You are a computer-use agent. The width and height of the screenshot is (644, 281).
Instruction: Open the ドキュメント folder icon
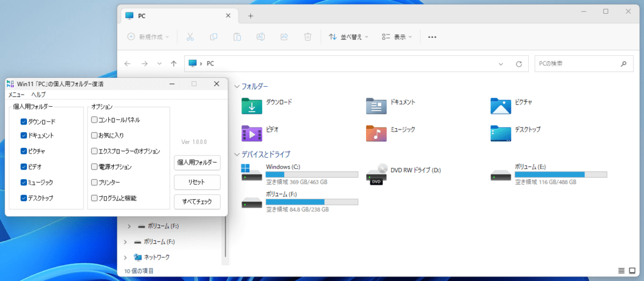coord(376,106)
